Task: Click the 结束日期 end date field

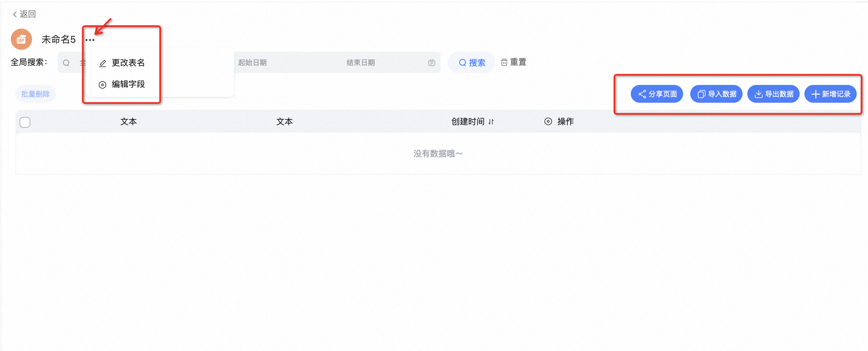Action: point(361,63)
